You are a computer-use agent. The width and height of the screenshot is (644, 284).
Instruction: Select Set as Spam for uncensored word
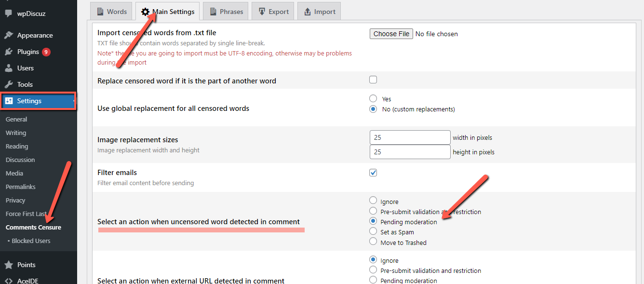point(373,231)
